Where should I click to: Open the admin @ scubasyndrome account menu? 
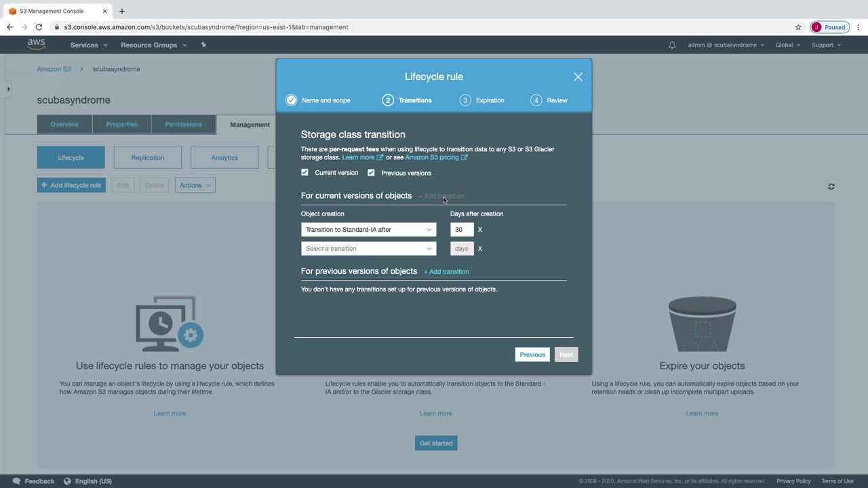[x=726, y=45]
